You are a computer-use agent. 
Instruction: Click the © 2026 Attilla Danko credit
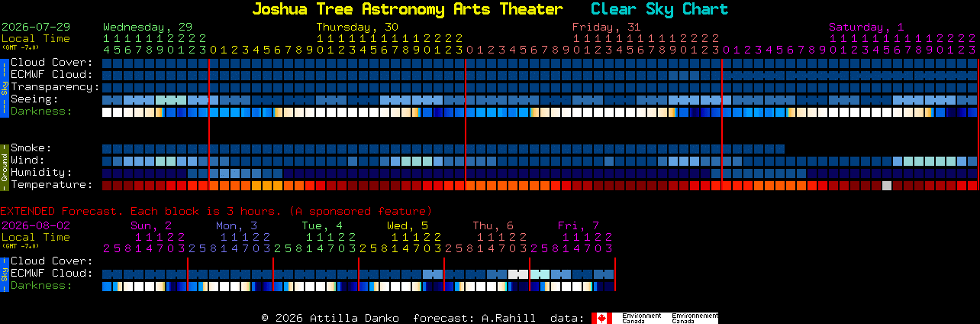click(x=330, y=318)
